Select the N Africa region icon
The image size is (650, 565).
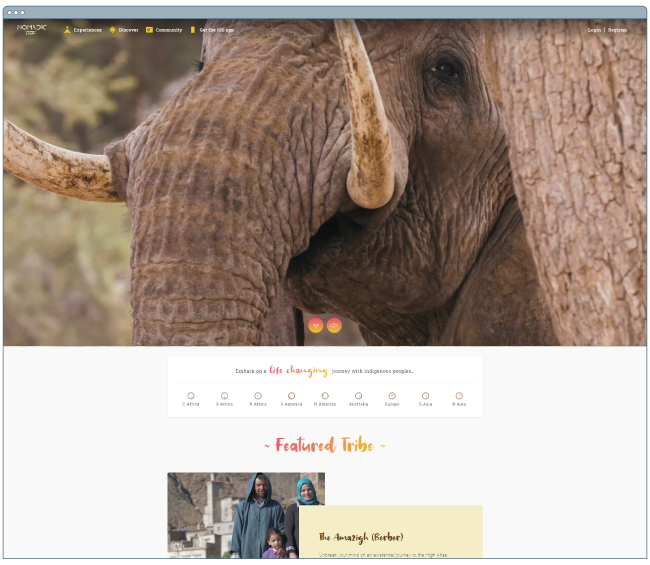pos(258,396)
